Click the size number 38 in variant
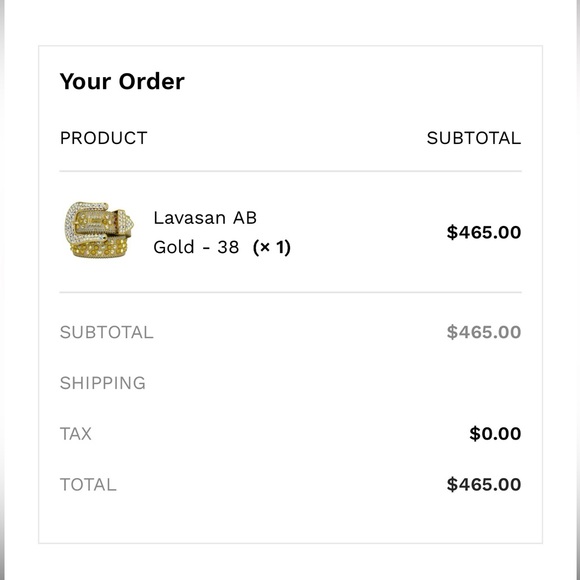580x580 pixels. click(x=228, y=247)
